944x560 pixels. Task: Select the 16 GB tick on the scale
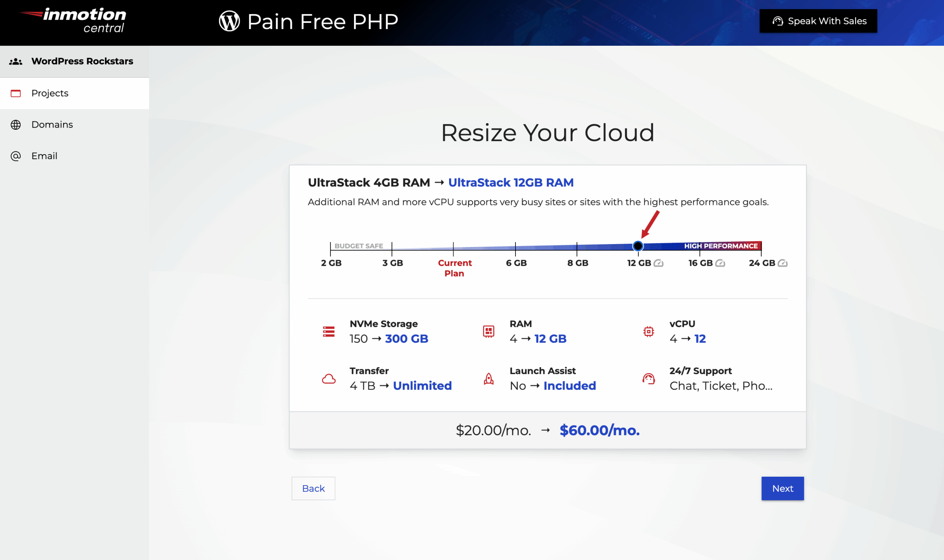(700, 263)
